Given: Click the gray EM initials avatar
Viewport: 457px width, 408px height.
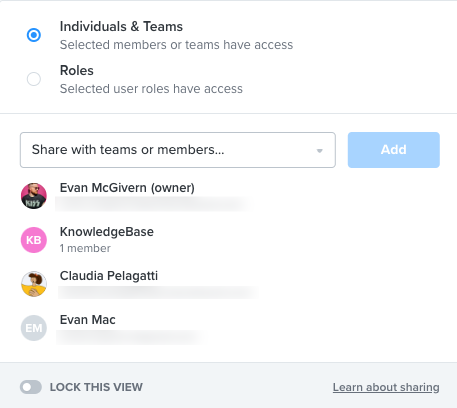Looking at the screenshot, I should pos(34,328).
